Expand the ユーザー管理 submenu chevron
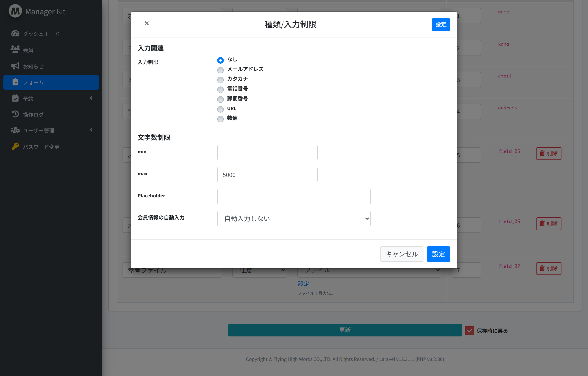The image size is (588, 376). point(91,130)
